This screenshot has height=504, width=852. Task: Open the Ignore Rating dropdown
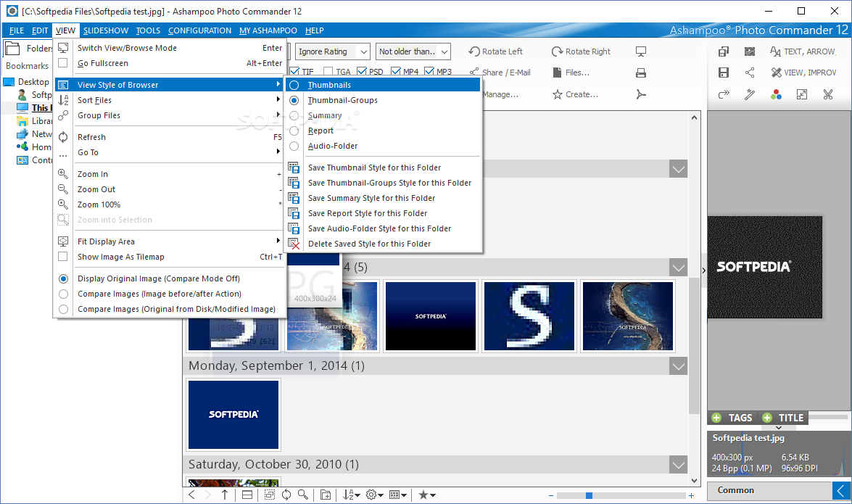(333, 51)
